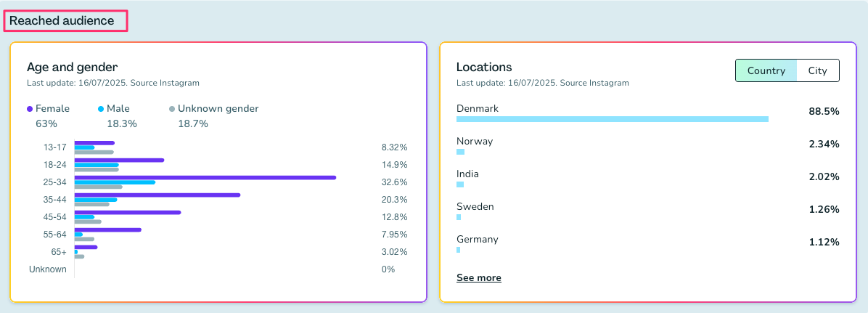This screenshot has height=313, width=868.
Task: Select the India country label
Action: [467, 174]
